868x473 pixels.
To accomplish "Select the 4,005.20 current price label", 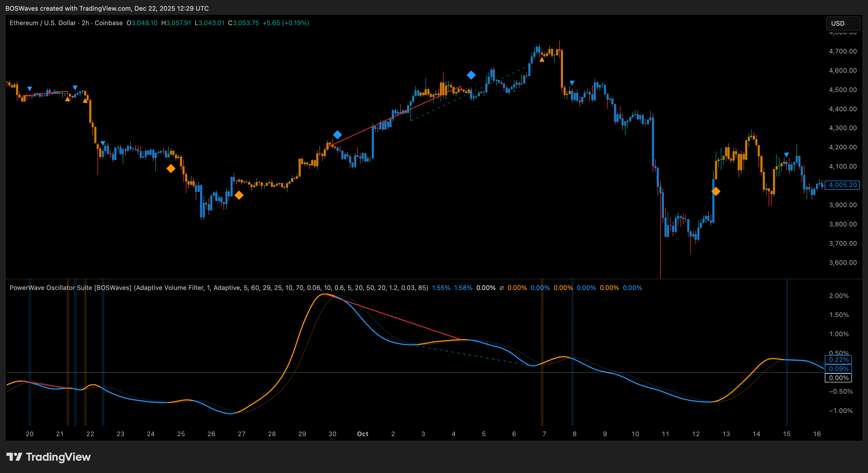I will point(842,185).
